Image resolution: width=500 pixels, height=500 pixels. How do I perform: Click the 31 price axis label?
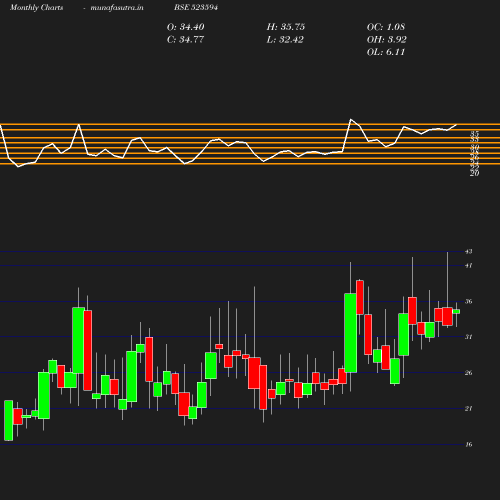469,337
